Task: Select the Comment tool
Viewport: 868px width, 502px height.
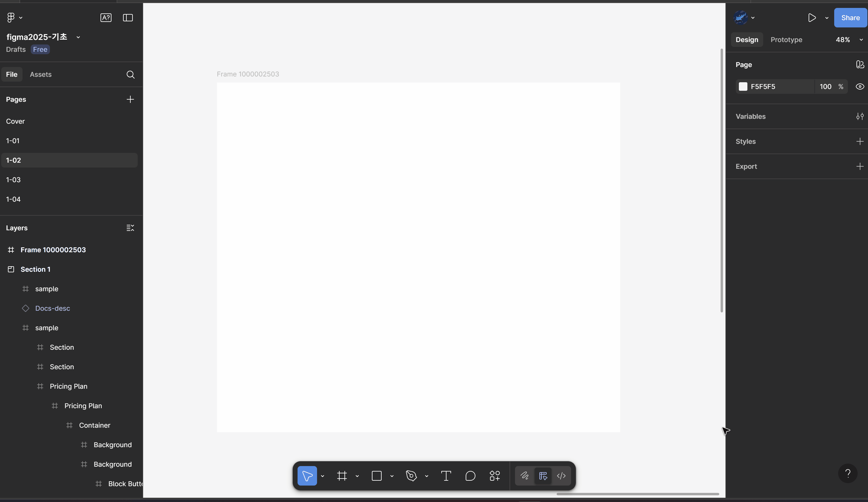Action: pyautogui.click(x=470, y=476)
